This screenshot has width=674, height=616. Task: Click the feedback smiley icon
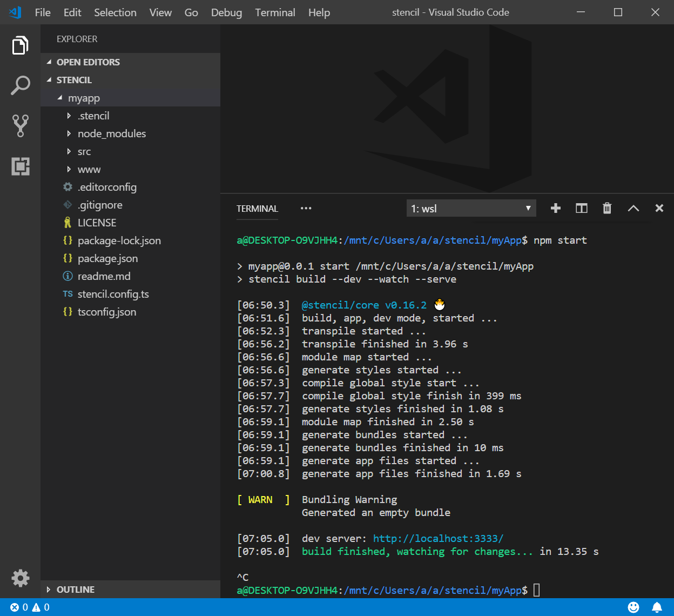633,607
